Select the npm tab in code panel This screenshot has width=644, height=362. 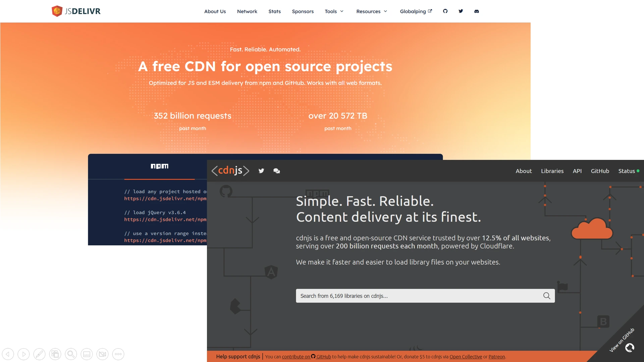point(159,166)
